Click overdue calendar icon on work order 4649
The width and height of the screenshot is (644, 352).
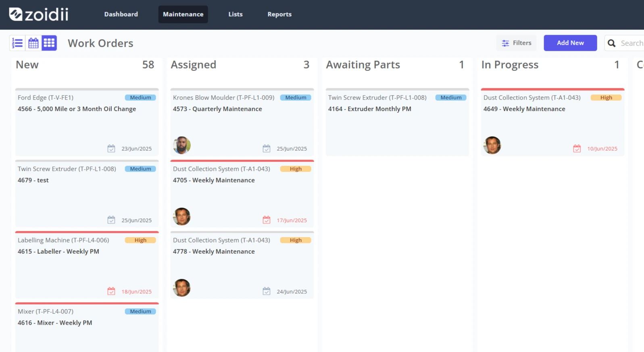pyautogui.click(x=577, y=149)
